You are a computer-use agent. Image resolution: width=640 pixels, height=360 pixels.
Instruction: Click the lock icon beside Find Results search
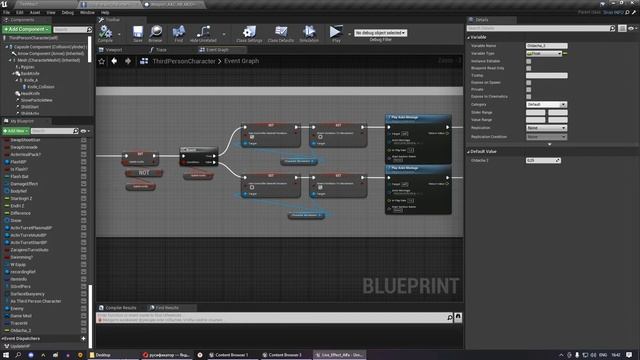pyautogui.click(x=458, y=317)
